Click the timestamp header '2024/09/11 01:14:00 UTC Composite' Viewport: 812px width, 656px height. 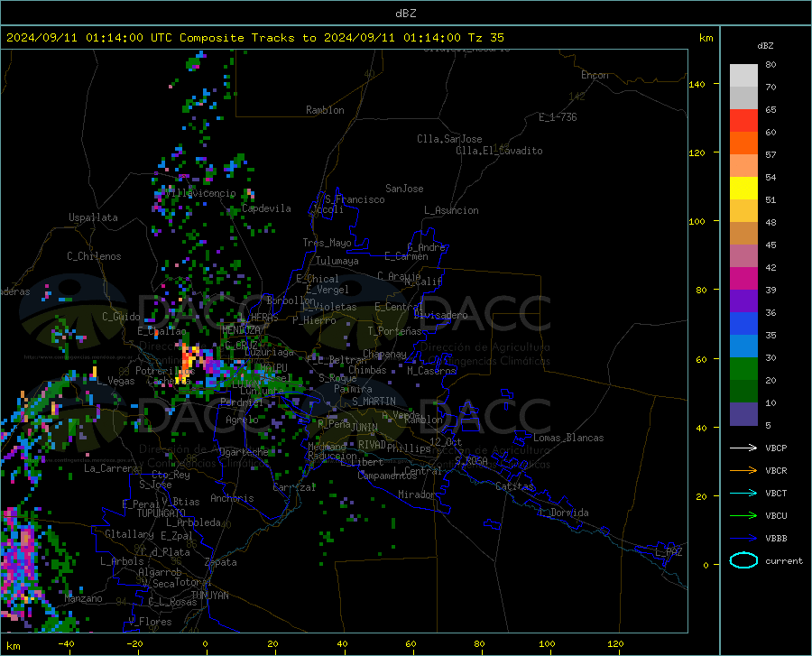125,38
